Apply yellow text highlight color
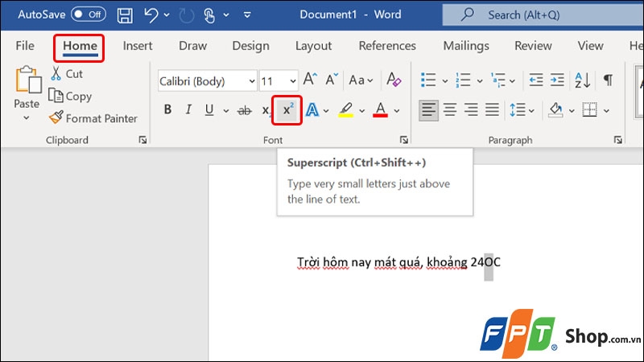This screenshot has height=362, width=644. pyautogui.click(x=346, y=110)
